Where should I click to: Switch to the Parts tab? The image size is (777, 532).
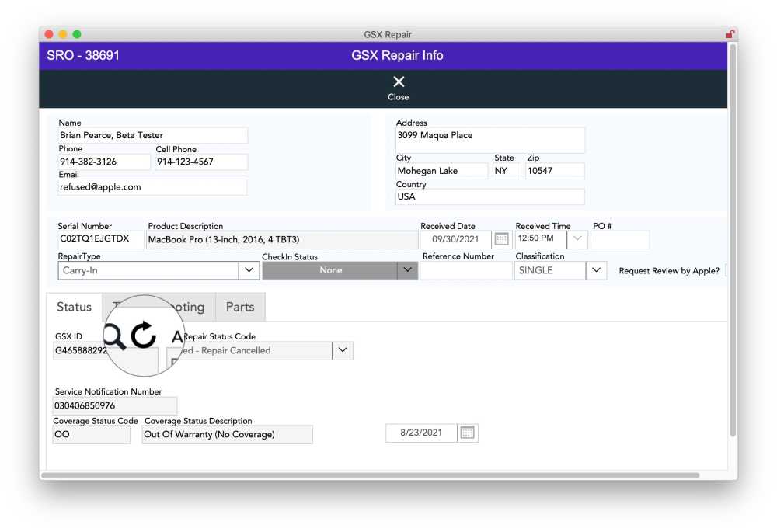point(240,307)
